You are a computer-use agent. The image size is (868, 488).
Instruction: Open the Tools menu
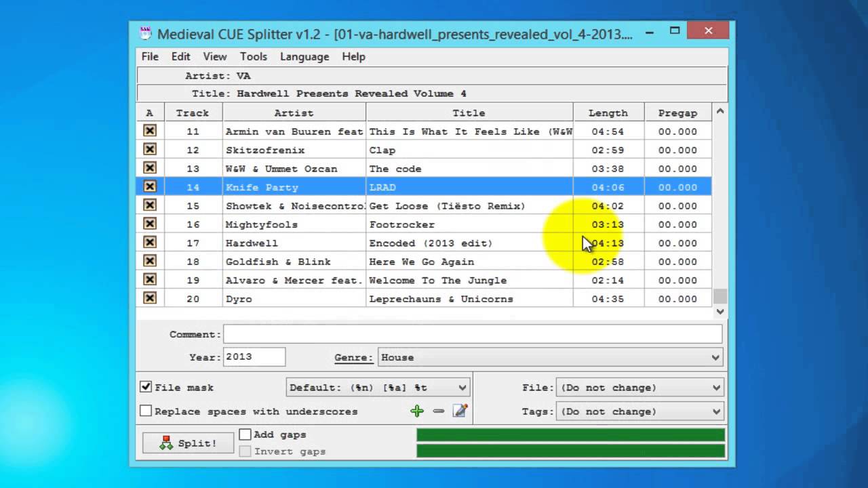point(254,56)
